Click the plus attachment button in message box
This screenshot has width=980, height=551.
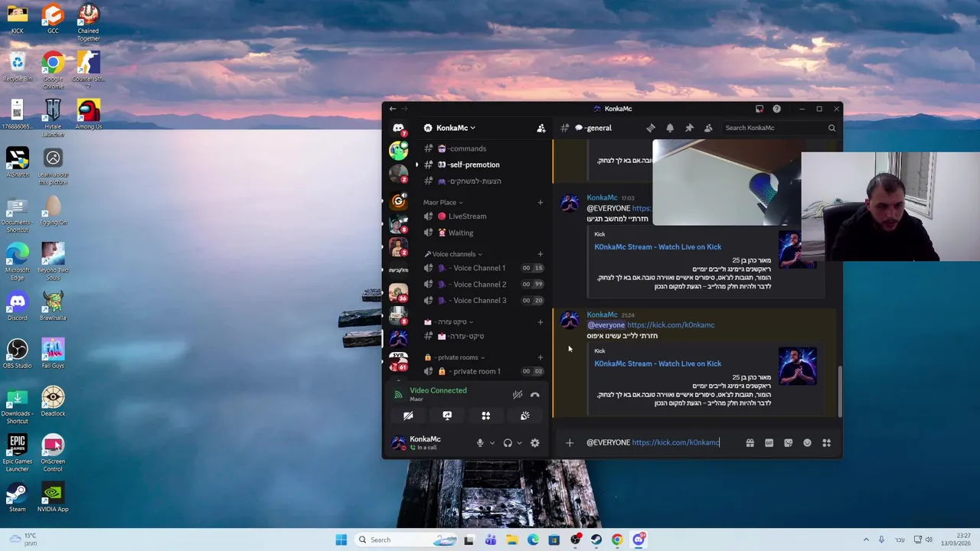click(x=569, y=442)
